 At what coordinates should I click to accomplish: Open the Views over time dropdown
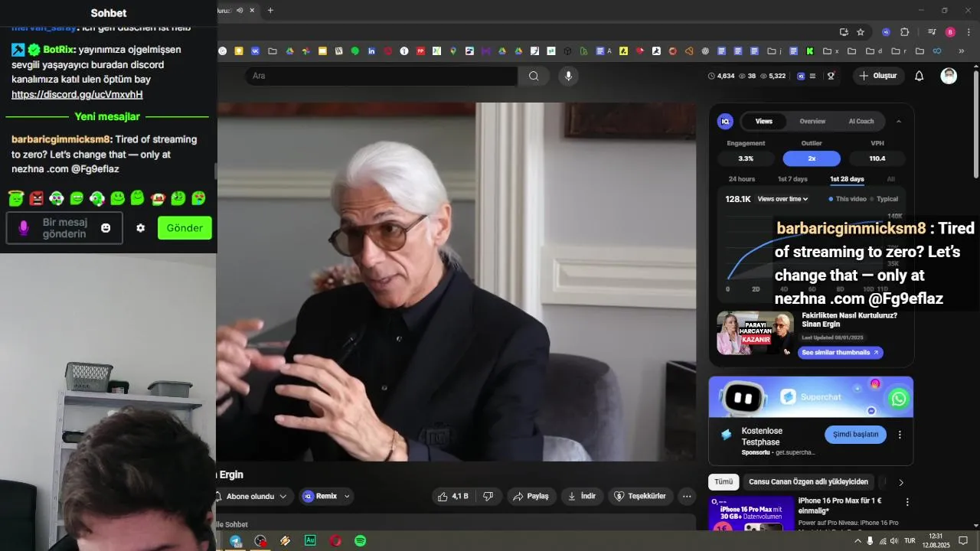click(x=782, y=199)
